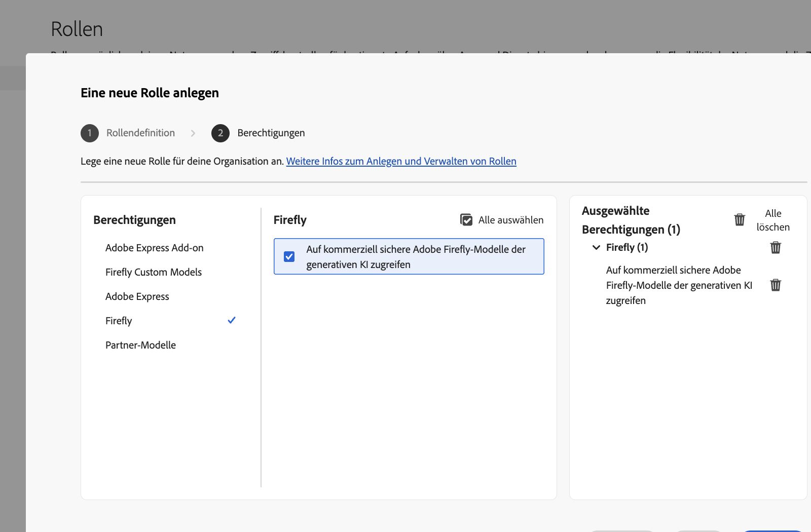Expand the Partner-Modelle category
The image size is (811, 532).
coord(140,345)
